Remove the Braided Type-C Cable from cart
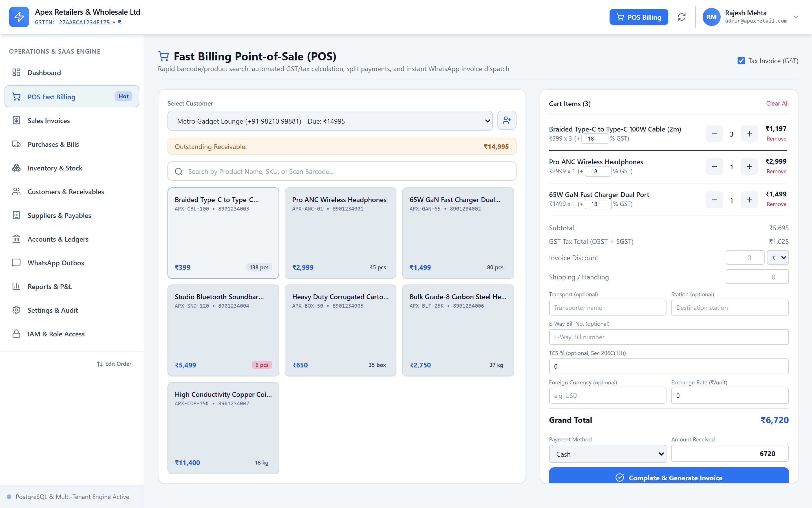812x508 pixels. pyautogui.click(x=776, y=139)
